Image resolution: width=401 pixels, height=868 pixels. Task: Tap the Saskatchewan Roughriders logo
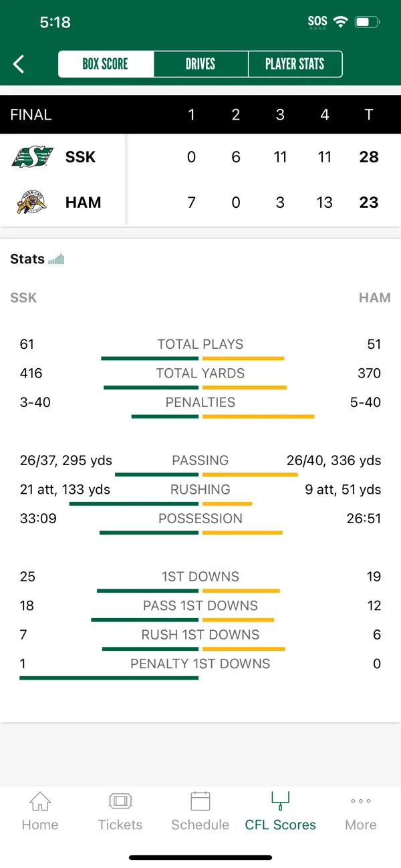32,157
